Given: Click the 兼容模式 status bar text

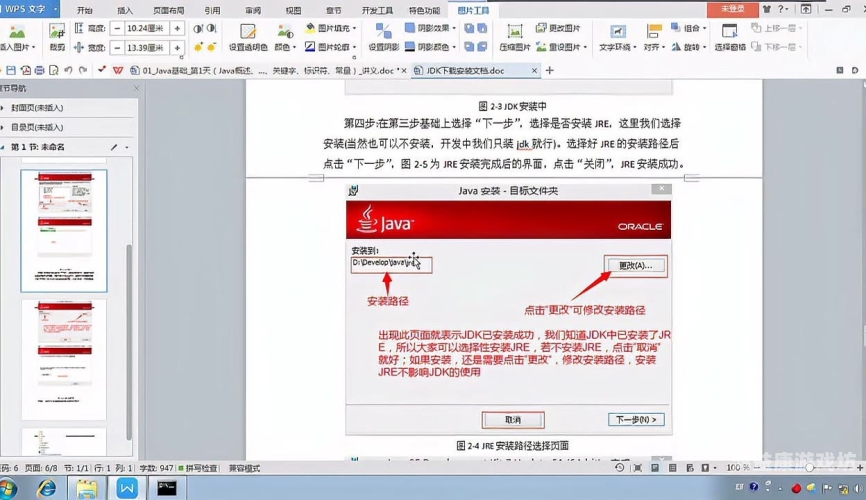Looking at the screenshot, I should pos(244,468).
